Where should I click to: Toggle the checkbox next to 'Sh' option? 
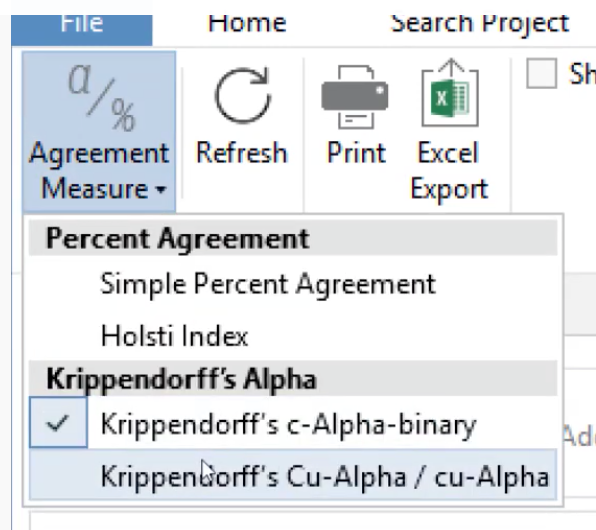tap(541, 73)
